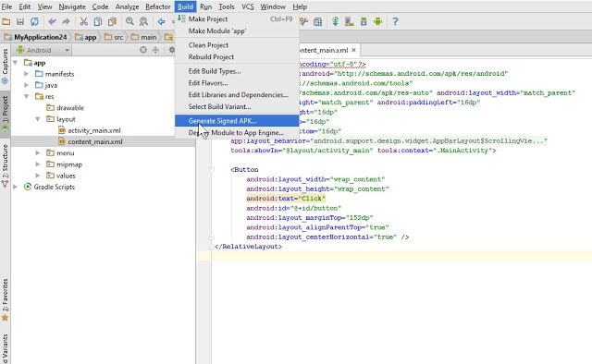592x364 pixels.
Task: Click the Synchronize refresh icon
Action: [34, 21]
